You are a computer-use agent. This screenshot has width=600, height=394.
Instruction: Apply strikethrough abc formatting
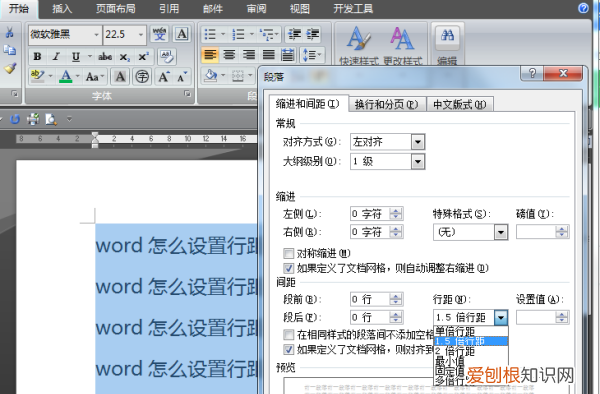tap(105, 57)
